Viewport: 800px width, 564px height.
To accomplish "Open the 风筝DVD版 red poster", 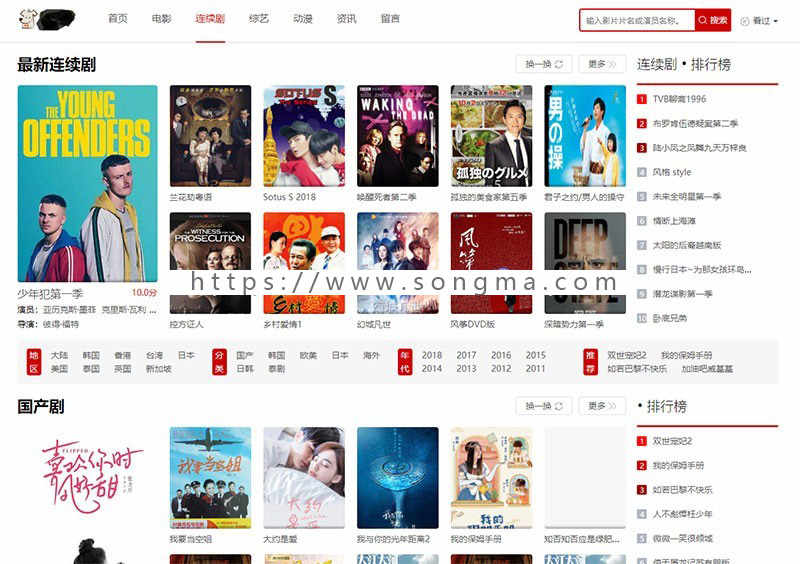I will (x=491, y=263).
